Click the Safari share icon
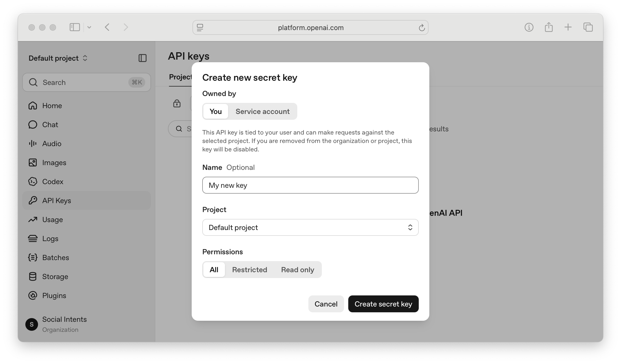621x364 pixels. tap(549, 27)
